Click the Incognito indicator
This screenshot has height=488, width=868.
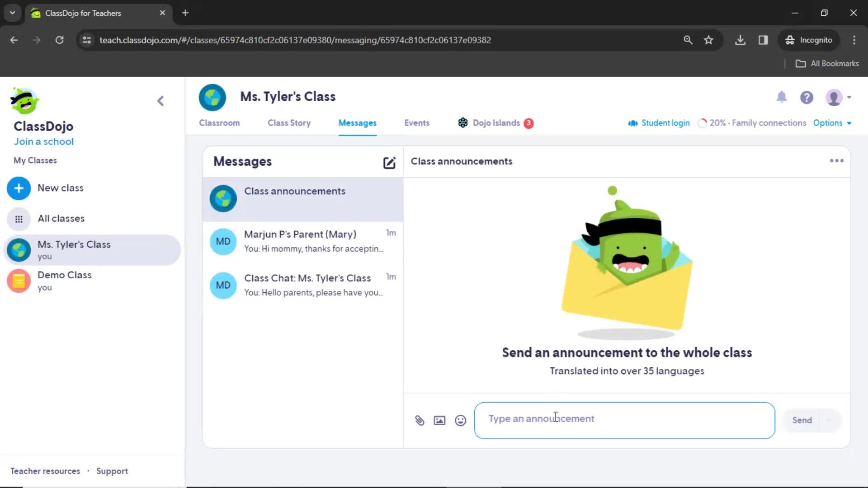point(808,40)
